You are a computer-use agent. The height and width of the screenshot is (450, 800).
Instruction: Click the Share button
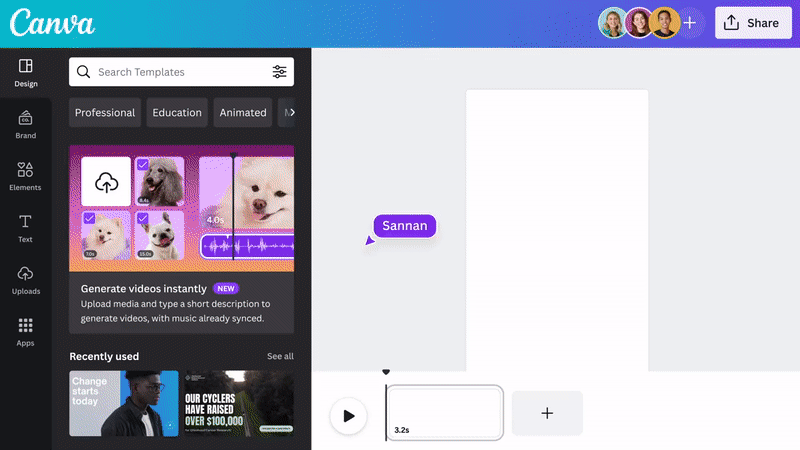pyautogui.click(x=752, y=23)
